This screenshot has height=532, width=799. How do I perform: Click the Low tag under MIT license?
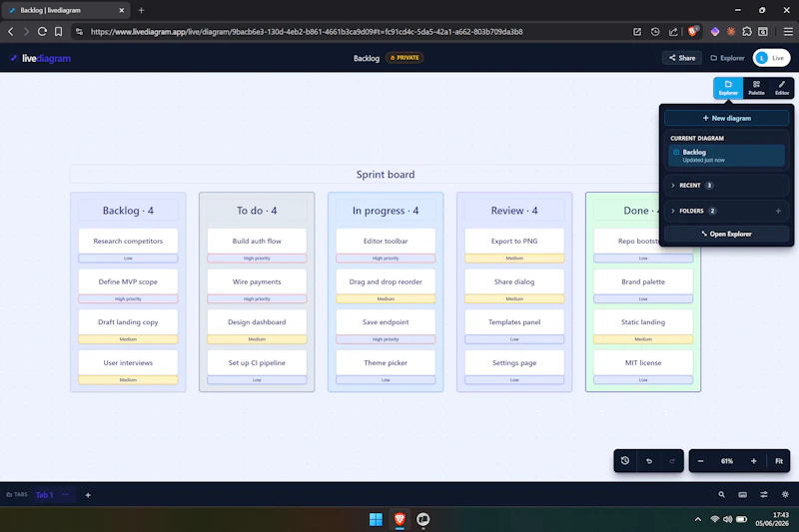tap(643, 379)
